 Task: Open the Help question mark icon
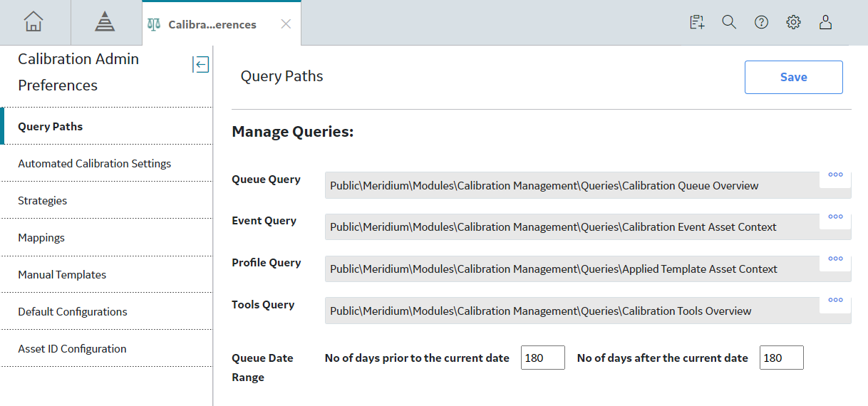click(x=761, y=23)
